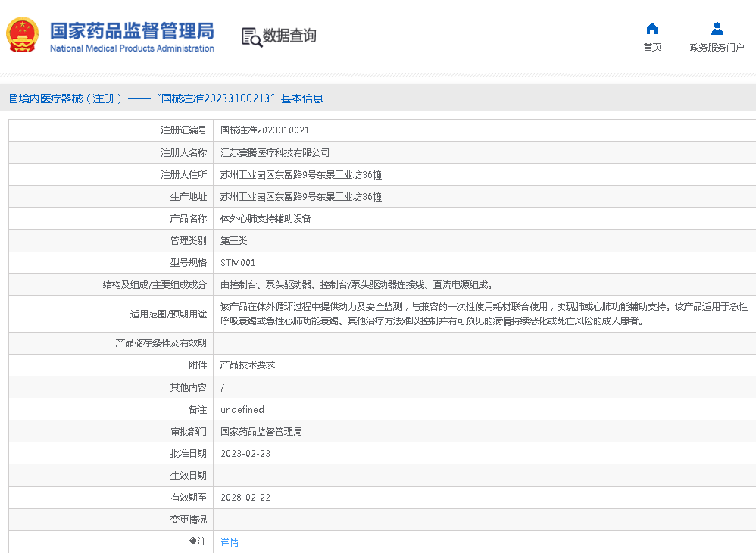Open the 详情 link in the 注 row
This screenshot has height=553, width=756.
click(230, 542)
